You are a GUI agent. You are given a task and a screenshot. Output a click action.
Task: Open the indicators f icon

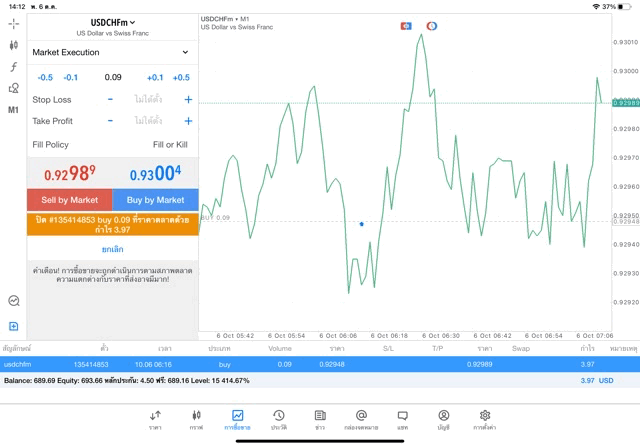pyautogui.click(x=13, y=67)
